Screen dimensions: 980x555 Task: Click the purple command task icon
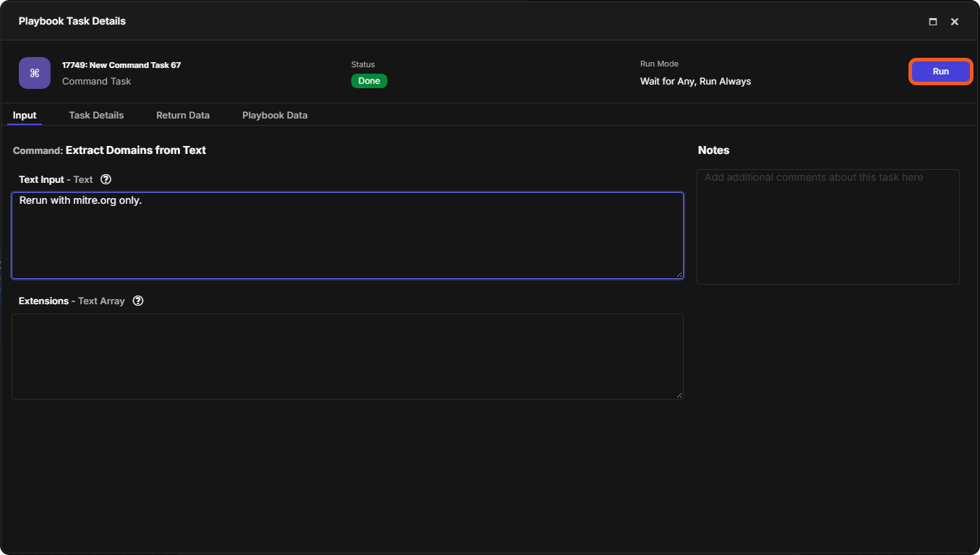point(35,73)
